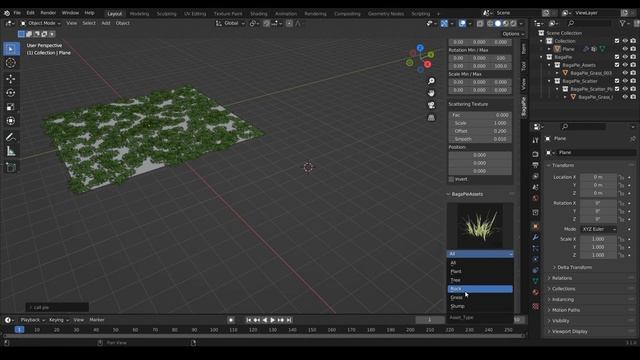Open the Texture properties checker tab
This screenshot has height=360, width=640.
(535, 306)
